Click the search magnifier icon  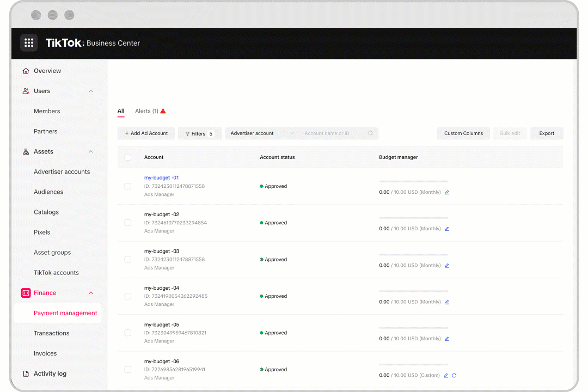(371, 133)
